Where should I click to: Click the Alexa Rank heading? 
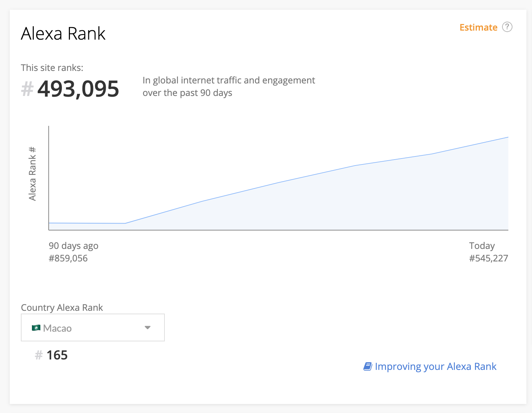(63, 34)
